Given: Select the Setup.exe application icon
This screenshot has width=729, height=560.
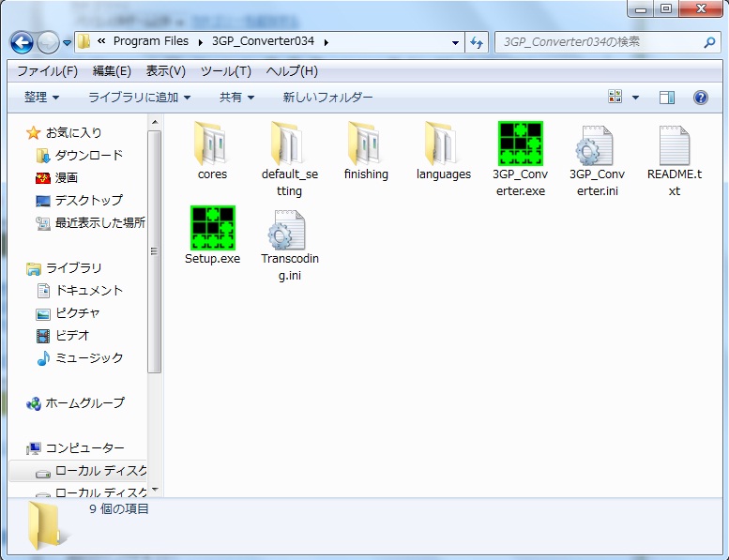Looking at the screenshot, I should [212, 228].
